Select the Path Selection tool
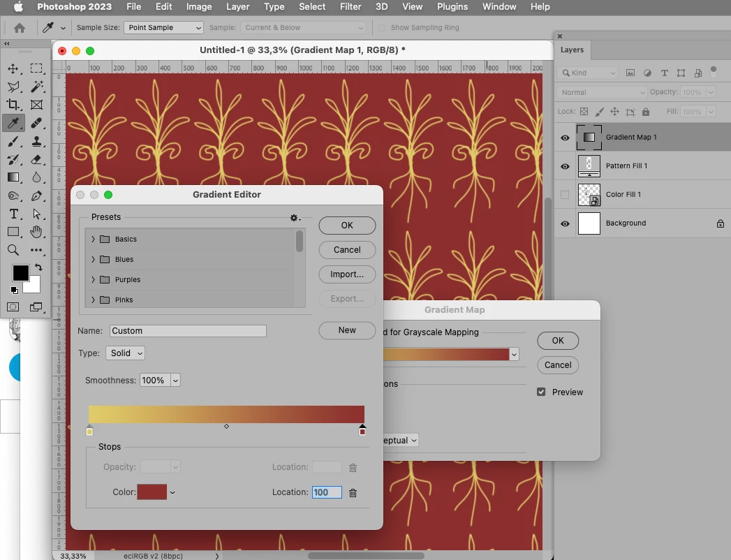 pyautogui.click(x=36, y=214)
